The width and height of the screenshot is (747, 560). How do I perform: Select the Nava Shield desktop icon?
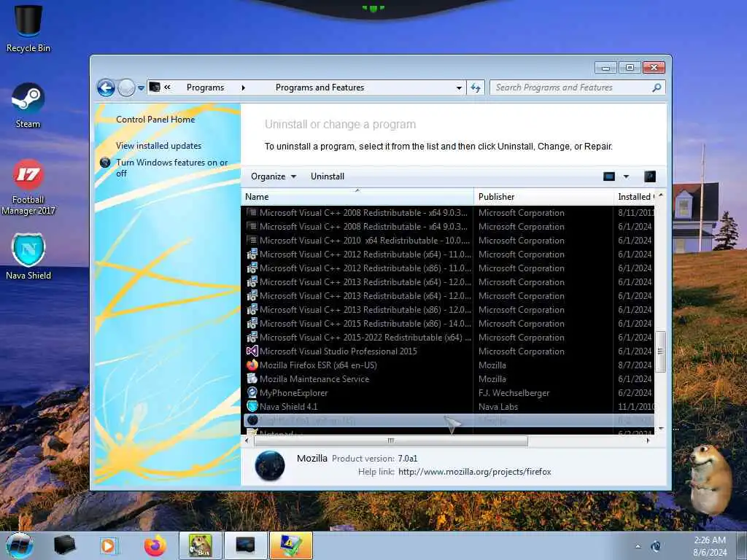pyautogui.click(x=28, y=256)
